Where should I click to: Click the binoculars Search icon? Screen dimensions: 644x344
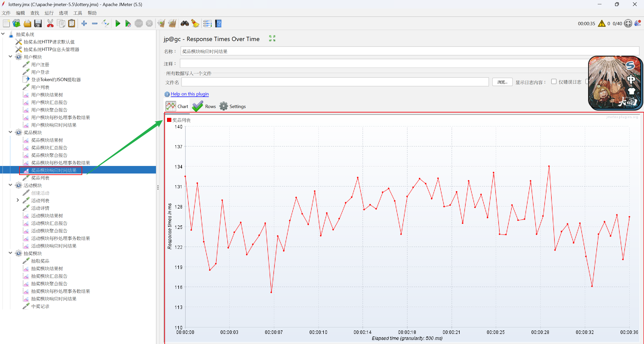(x=185, y=24)
